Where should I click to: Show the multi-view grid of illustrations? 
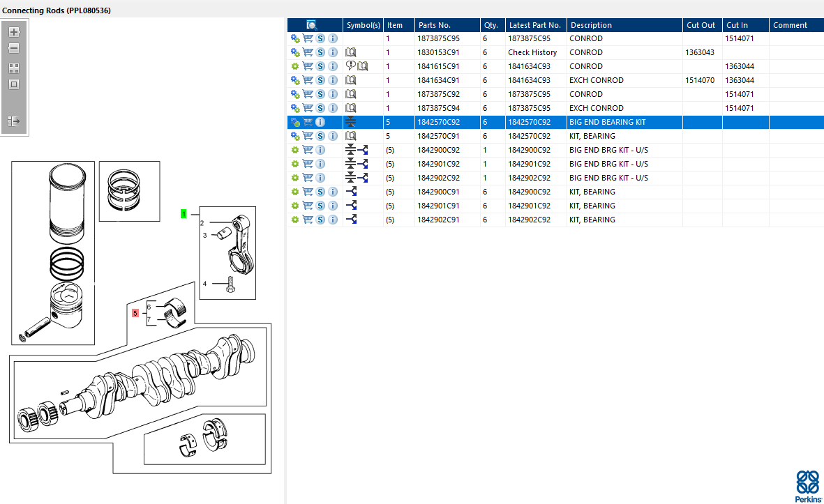[14, 68]
